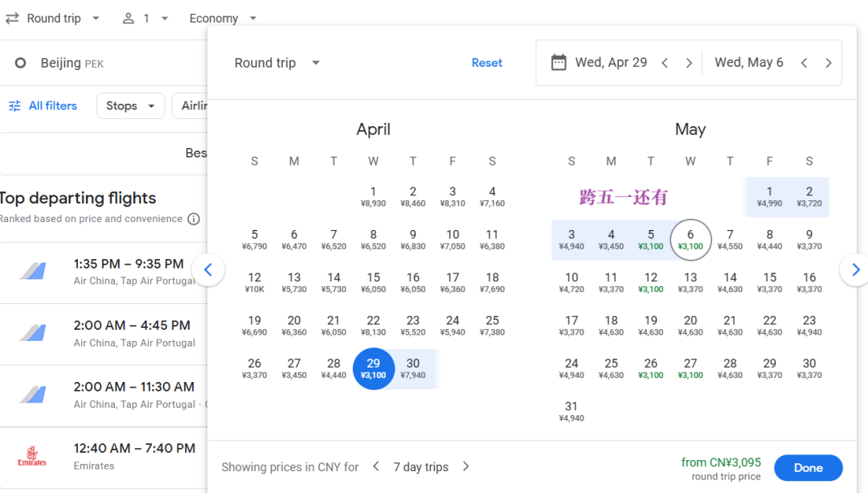
Task: Select May 5 priced ¥3,100
Action: click(651, 240)
